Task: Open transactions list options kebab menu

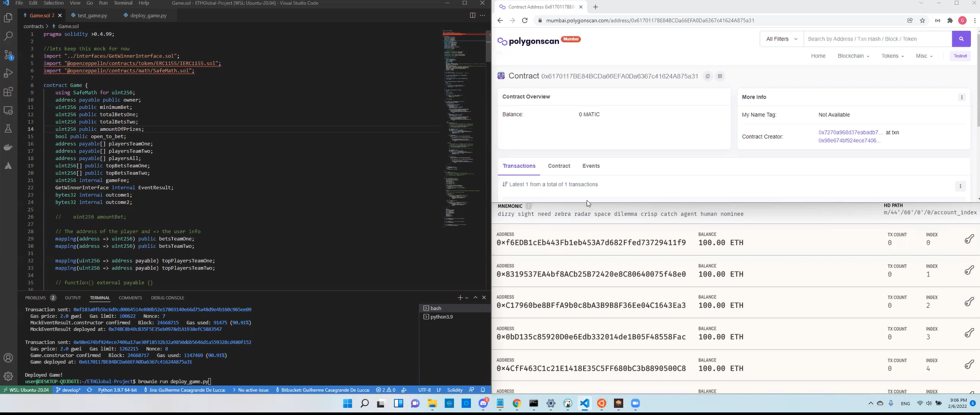Action: tap(960, 186)
